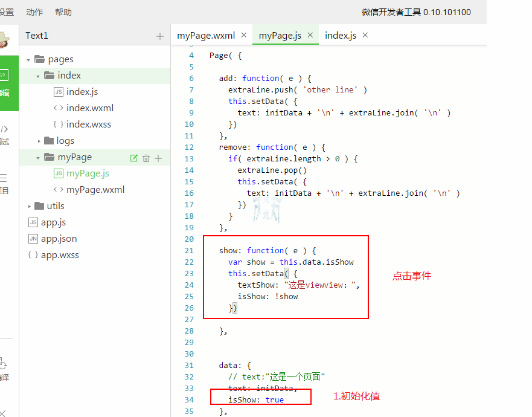Click the trash icon on myPage folder

pos(146,158)
